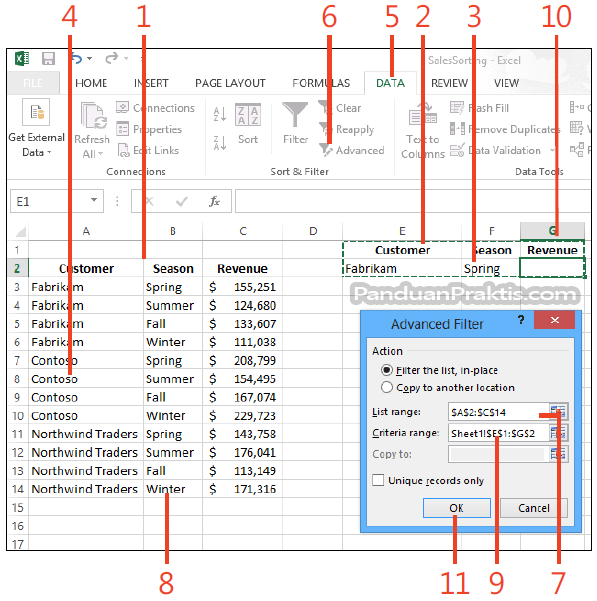Click the Insert Function fx button
597x601 pixels.
214,201
